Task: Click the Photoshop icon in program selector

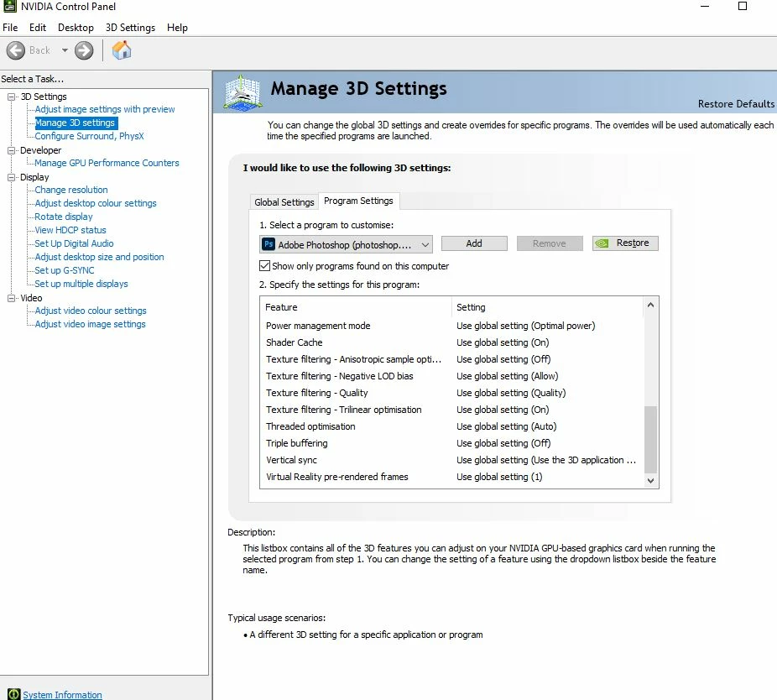Action: 269,244
